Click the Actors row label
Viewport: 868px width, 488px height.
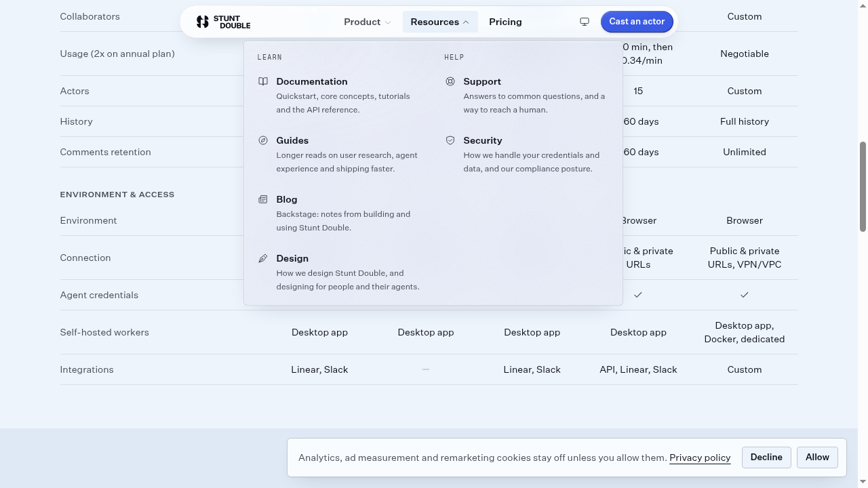click(x=75, y=91)
